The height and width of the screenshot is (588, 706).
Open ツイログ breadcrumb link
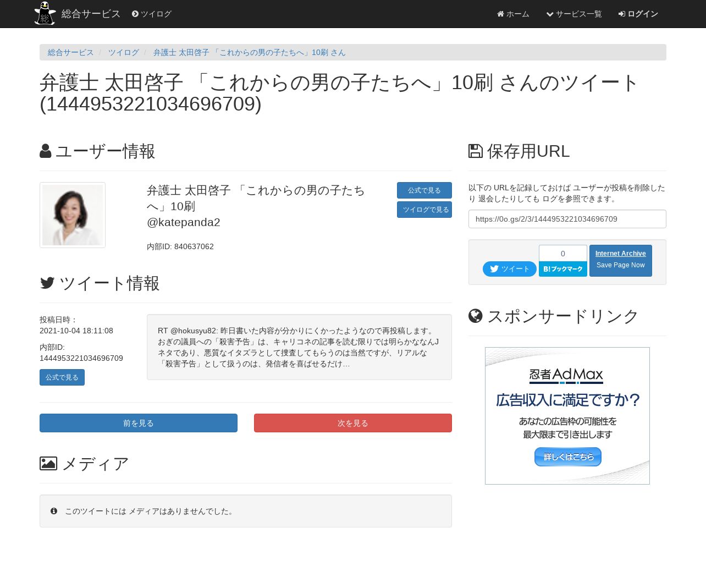pyautogui.click(x=123, y=52)
